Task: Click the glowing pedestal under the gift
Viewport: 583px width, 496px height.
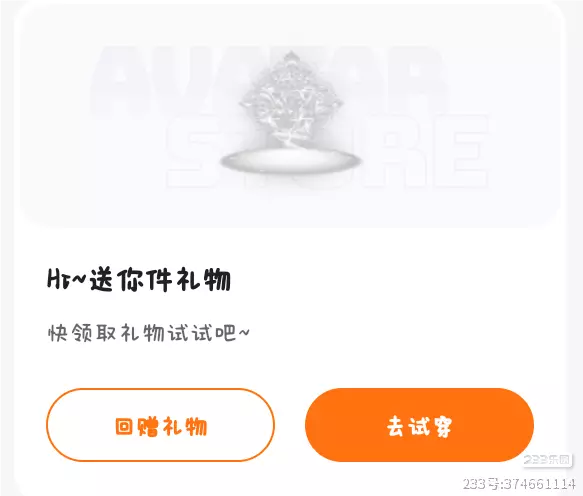Action: point(291,162)
